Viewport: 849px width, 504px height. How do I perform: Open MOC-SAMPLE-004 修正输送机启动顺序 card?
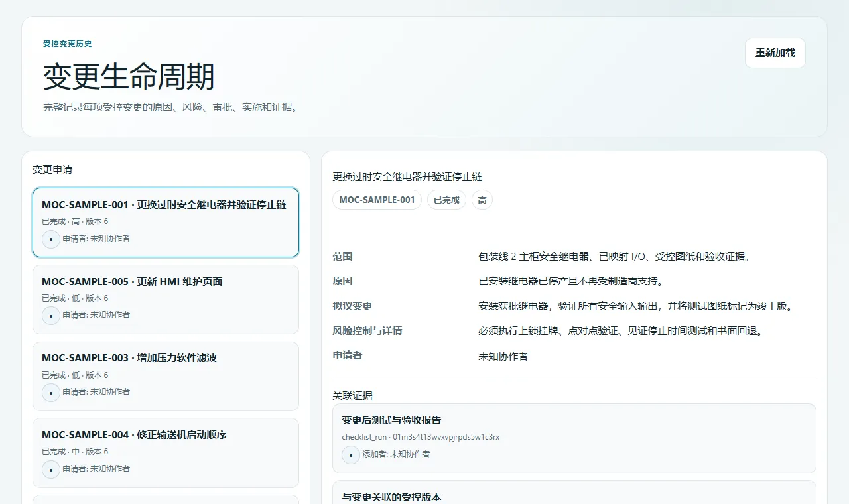pos(166,453)
